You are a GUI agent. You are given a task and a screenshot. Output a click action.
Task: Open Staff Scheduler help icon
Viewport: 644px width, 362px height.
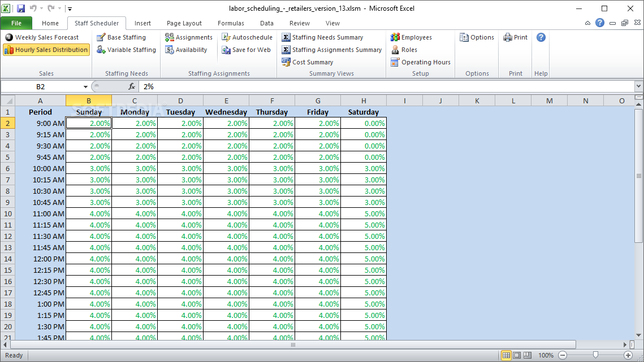(541, 37)
